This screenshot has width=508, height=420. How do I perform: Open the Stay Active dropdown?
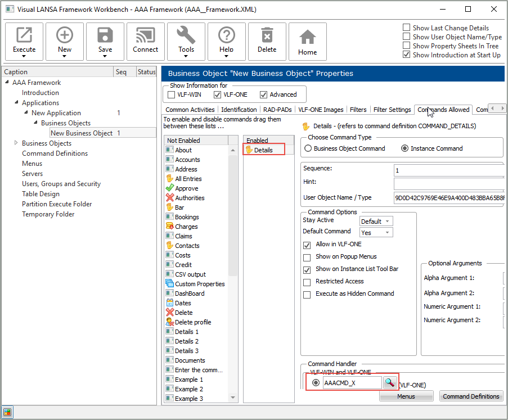[x=376, y=222]
